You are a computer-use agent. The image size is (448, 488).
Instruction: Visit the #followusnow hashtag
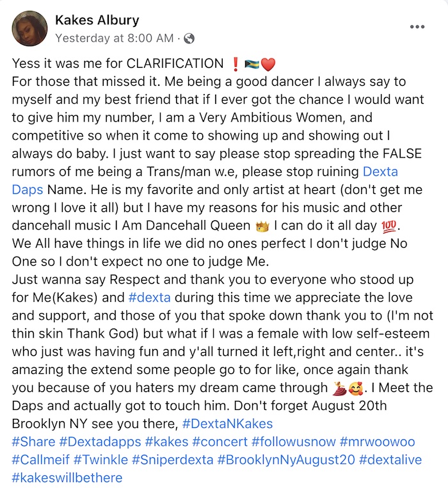pyautogui.click(x=294, y=442)
